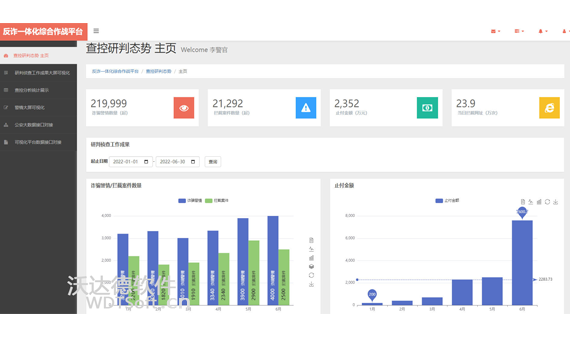570x360 pixels.
Task: Open calendar picker for start date
Action: pyautogui.click(x=146, y=161)
